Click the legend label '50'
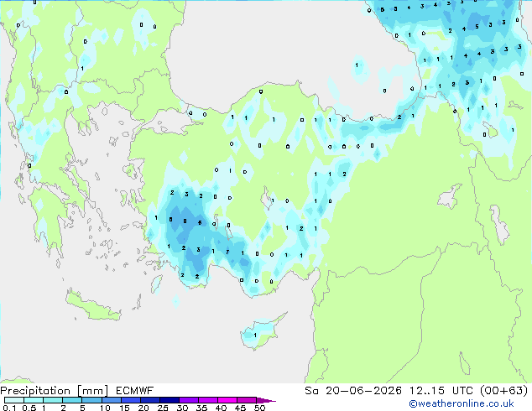The height and width of the screenshot is (411, 532). 260,408
